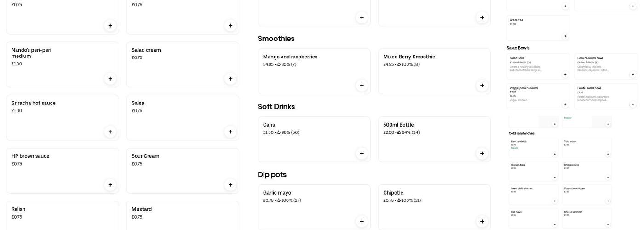Add Chipotle dip to basket
This screenshot has height=230, width=644.
point(482,222)
